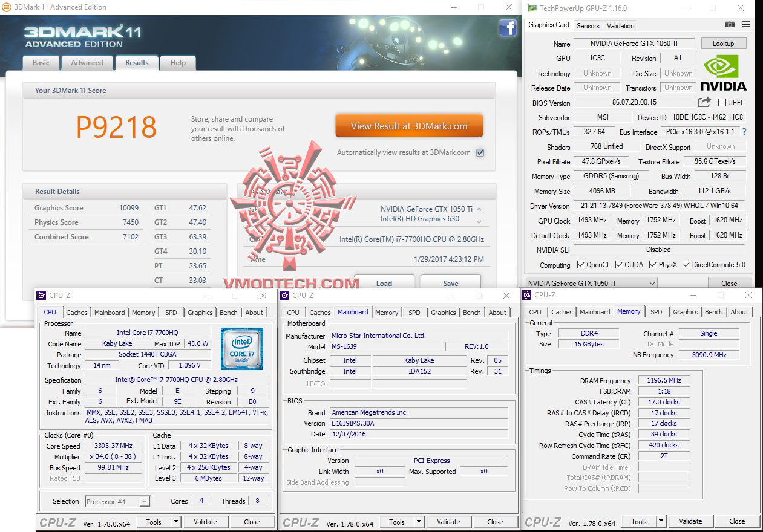Expand Tools arrow in CPU-Z Mainboard window
The height and width of the screenshot is (532, 763).
pyautogui.click(x=419, y=522)
